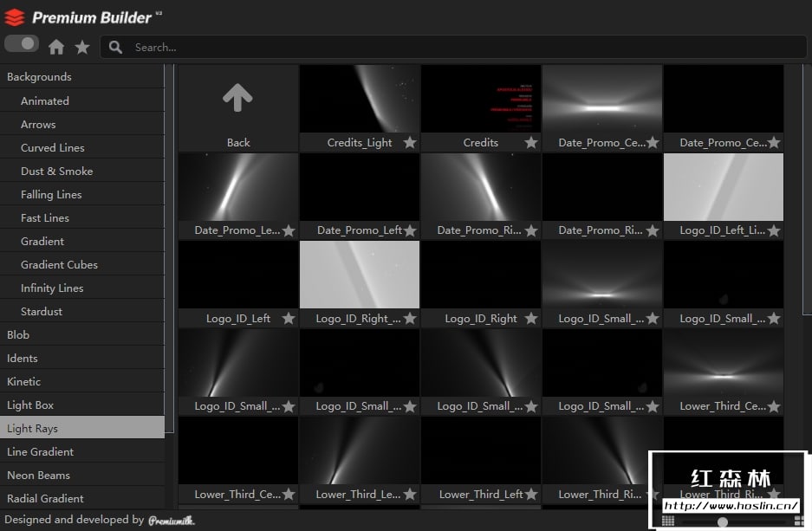Open the Idents category

pos(82,358)
